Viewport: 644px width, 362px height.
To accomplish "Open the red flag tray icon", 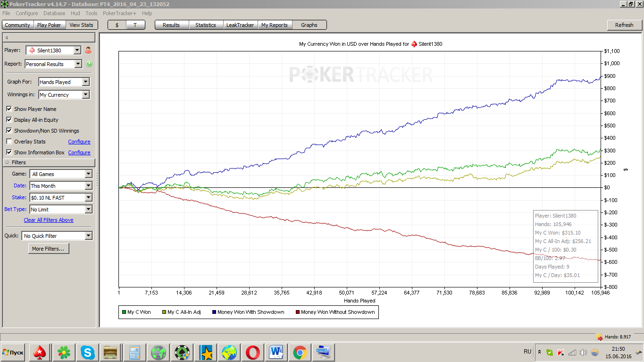I will (561, 352).
